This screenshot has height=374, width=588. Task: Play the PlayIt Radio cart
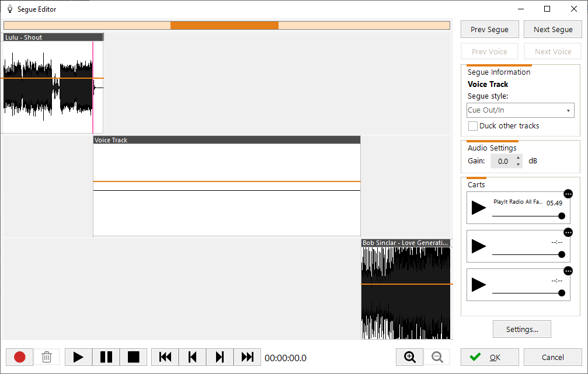(x=479, y=208)
